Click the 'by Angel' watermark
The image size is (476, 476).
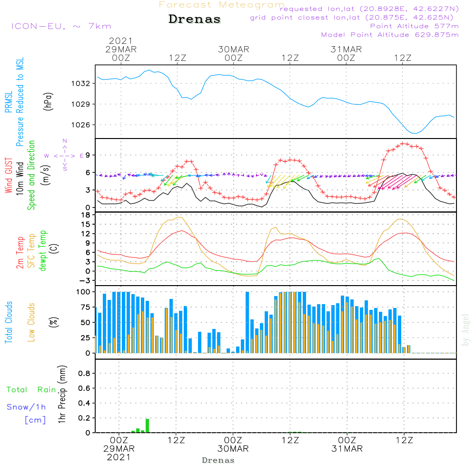tap(465, 329)
